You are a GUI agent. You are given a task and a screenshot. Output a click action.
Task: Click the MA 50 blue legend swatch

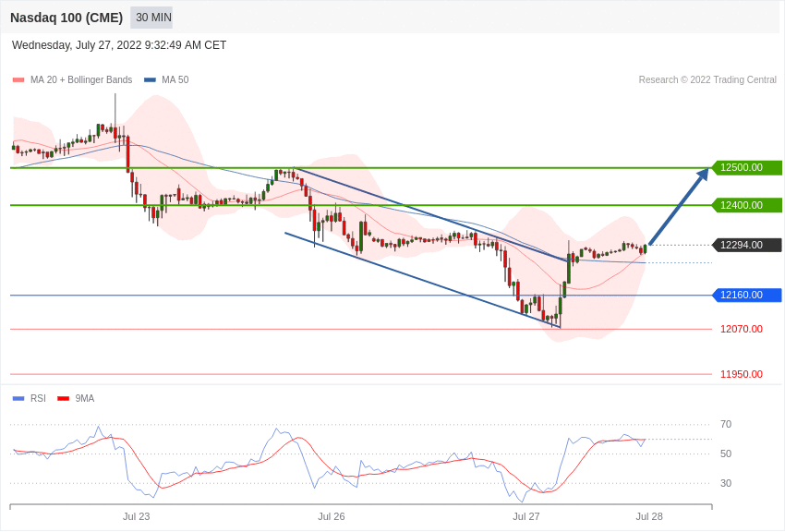click(x=150, y=80)
